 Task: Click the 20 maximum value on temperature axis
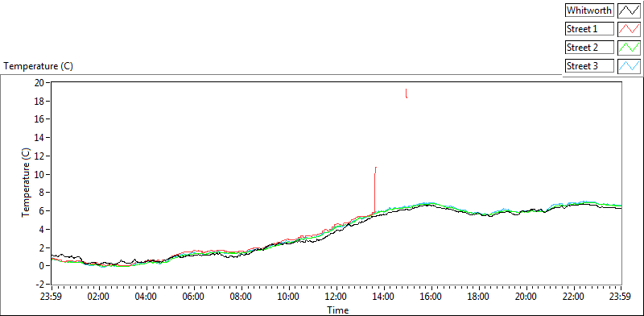click(39, 82)
